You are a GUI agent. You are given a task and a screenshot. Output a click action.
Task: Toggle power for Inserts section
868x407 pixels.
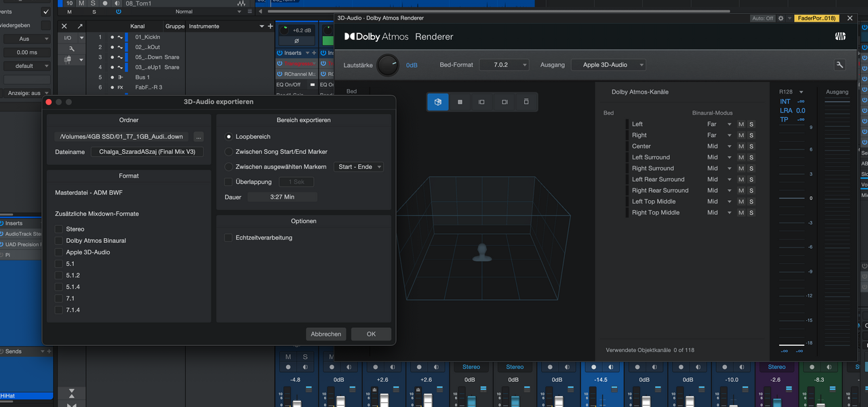coord(279,53)
